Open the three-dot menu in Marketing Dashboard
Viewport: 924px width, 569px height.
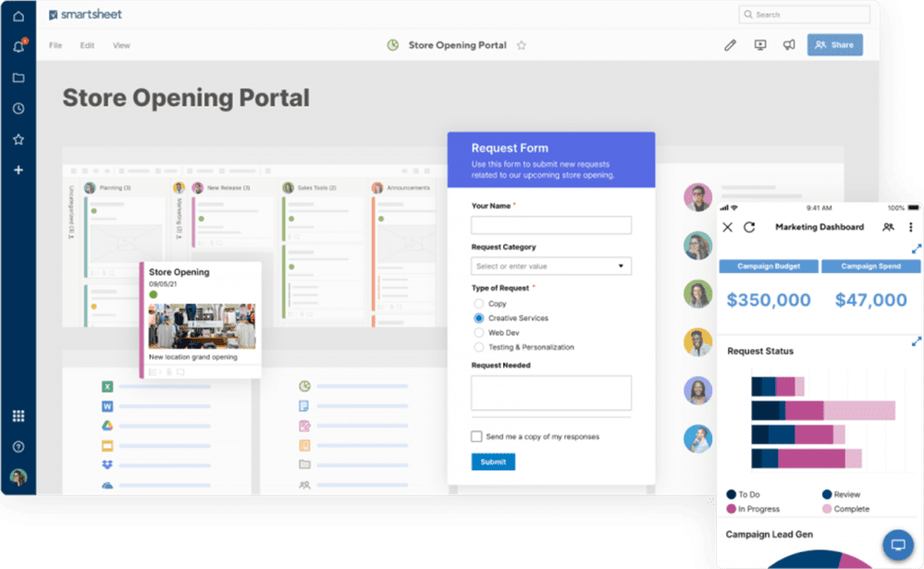point(910,227)
